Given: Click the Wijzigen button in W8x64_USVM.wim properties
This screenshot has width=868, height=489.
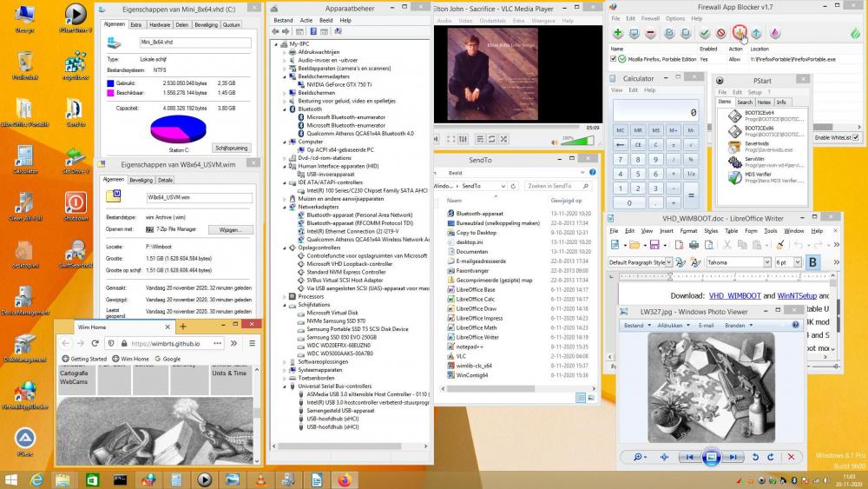Looking at the screenshot, I should point(230,230).
